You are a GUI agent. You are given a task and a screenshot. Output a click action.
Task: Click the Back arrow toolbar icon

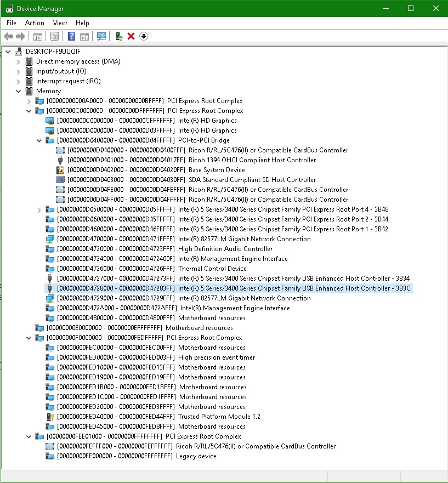point(8,36)
